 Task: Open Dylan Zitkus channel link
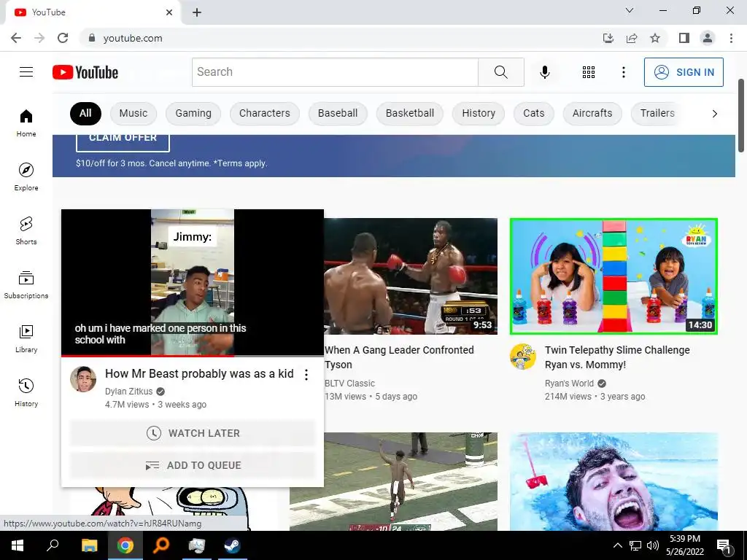(128, 392)
